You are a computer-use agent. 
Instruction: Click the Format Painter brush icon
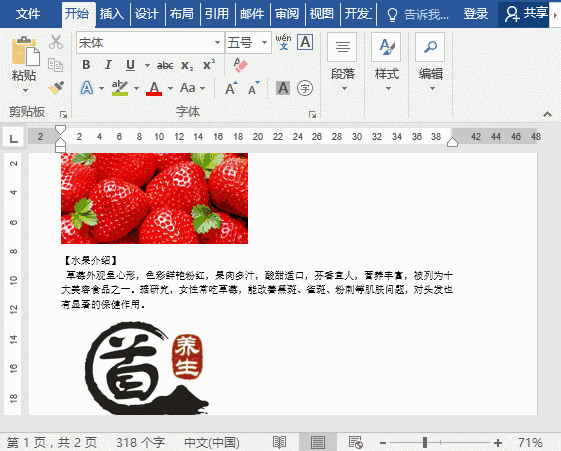56,88
